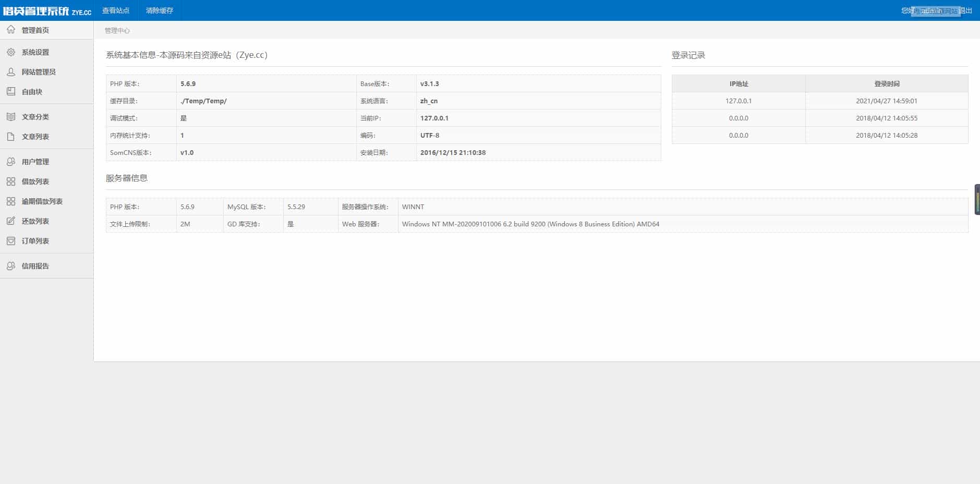980x484 pixels.
Task: Select the MySQL version value 5.5.29
Action: point(296,207)
